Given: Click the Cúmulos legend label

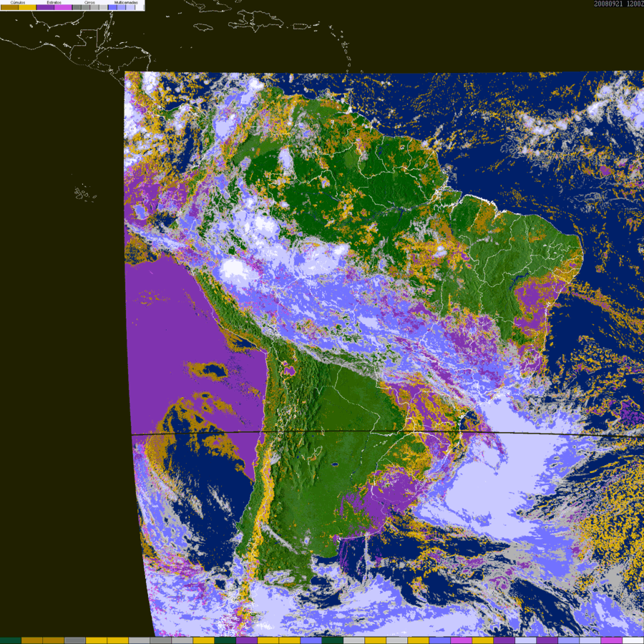Looking at the screenshot, I should (18, 2).
